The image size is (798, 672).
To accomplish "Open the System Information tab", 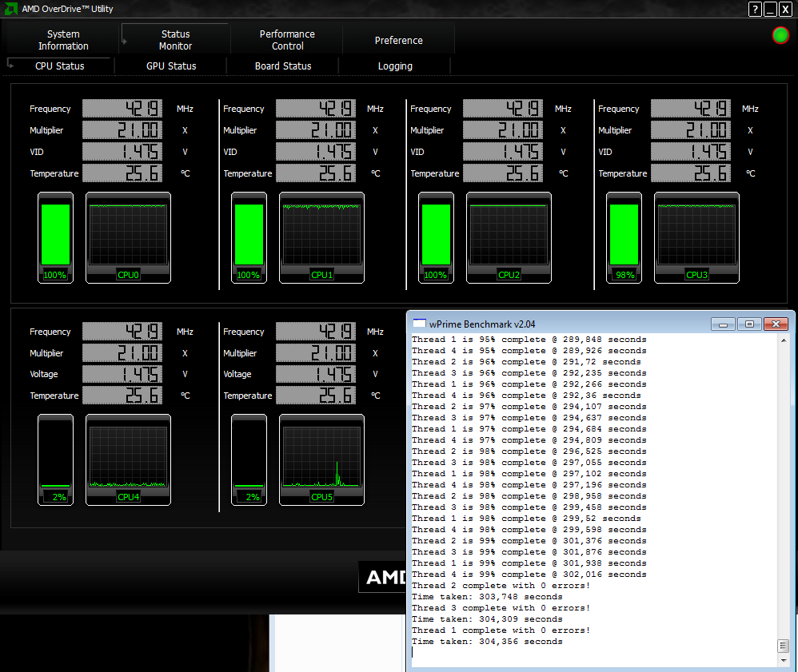I will 63,40.
